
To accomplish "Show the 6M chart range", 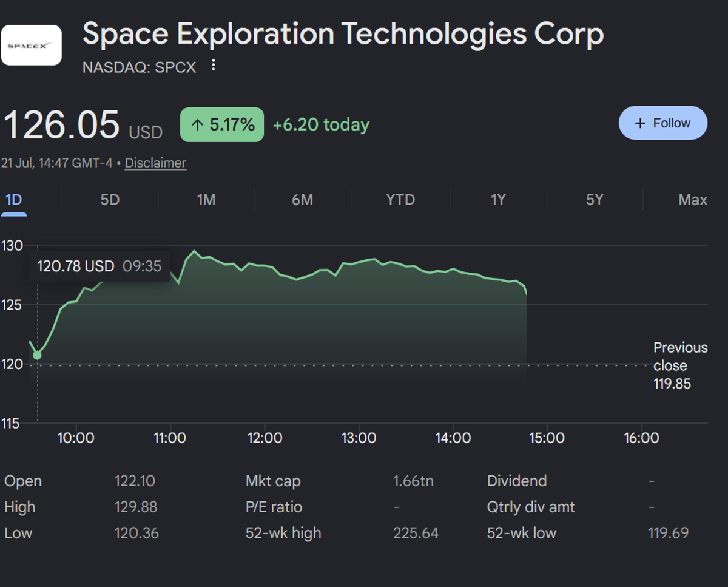I will pyautogui.click(x=302, y=200).
